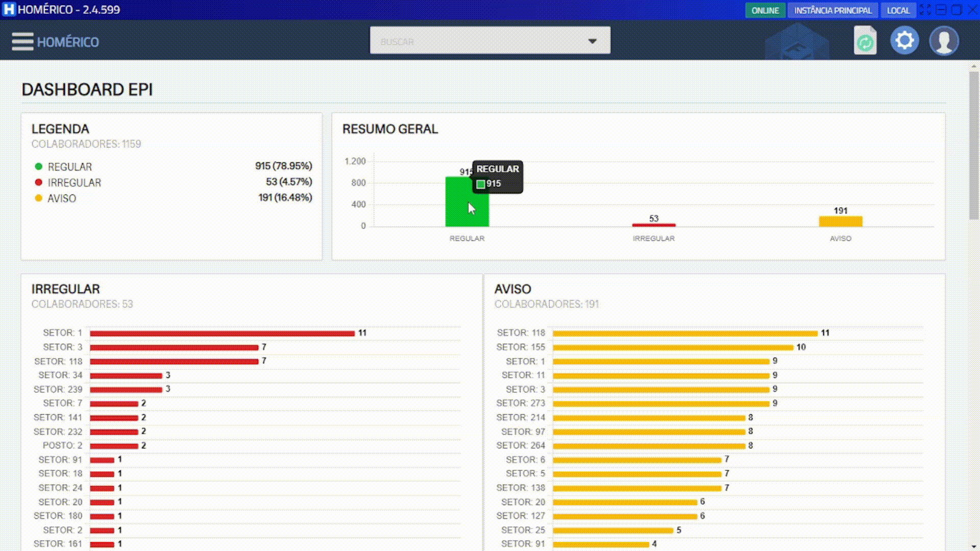
Task: Open the settings gear icon
Action: [x=904, y=40]
